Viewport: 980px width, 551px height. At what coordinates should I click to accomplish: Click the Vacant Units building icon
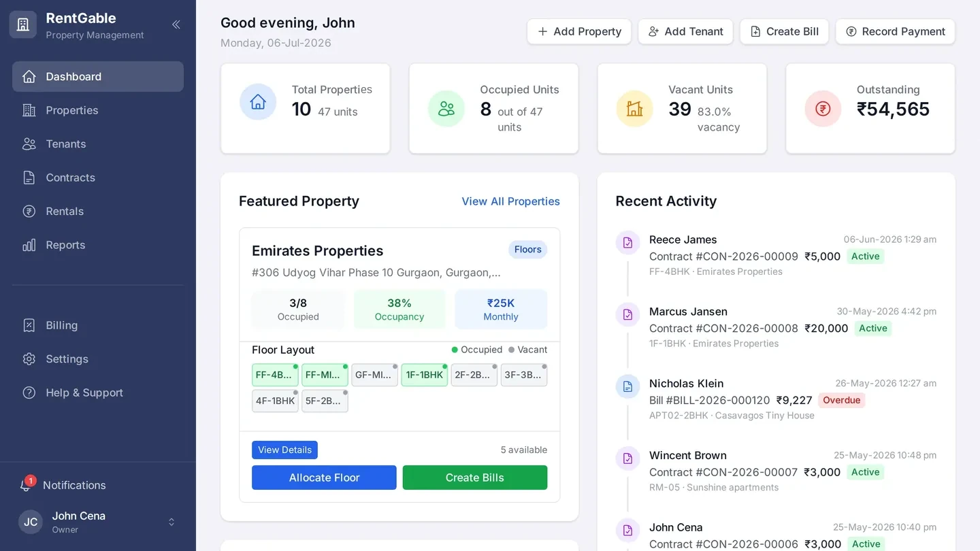pyautogui.click(x=634, y=108)
